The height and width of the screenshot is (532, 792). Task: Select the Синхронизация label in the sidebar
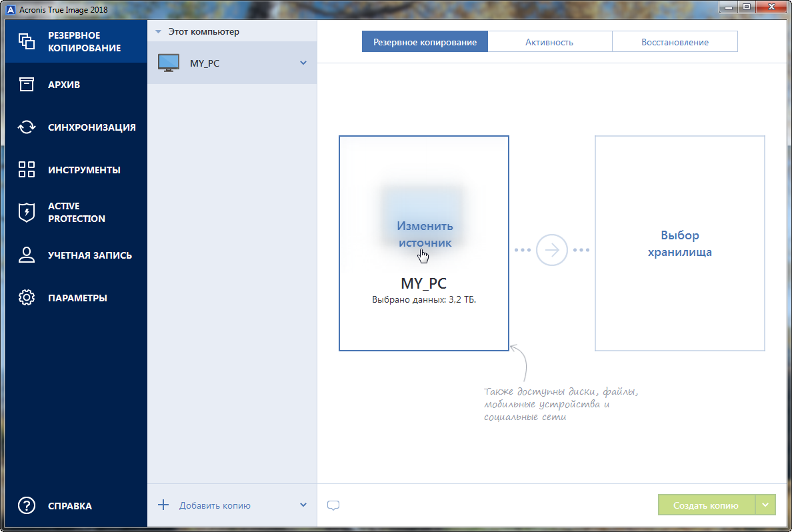[92, 127]
